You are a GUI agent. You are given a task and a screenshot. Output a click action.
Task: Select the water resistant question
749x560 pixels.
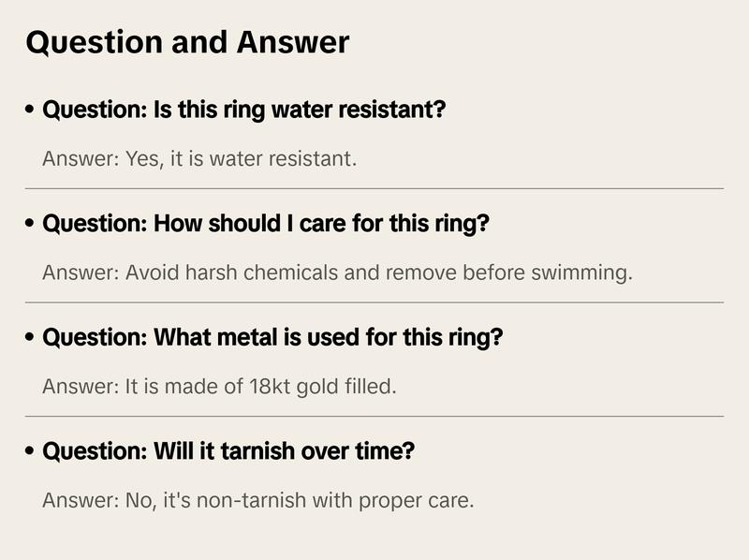pyautogui.click(x=244, y=110)
